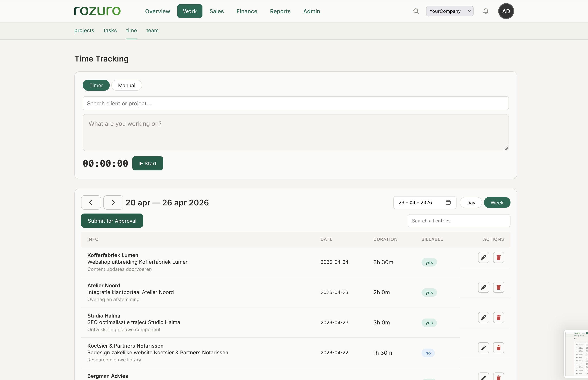Click the 2026-04-24 date cell
The width and height of the screenshot is (588, 380).
[334, 262]
